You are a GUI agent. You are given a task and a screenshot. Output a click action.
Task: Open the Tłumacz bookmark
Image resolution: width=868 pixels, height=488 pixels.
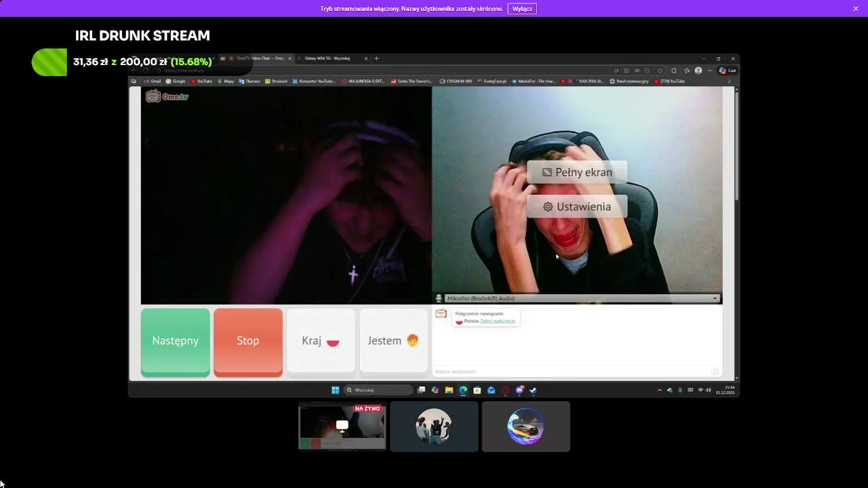250,81
